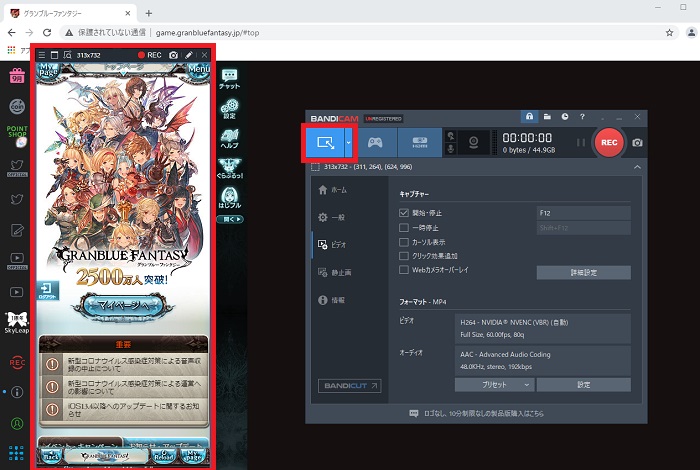This screenshot has height=470, width=700.
Task: Open SkyLeap icon in left sidebar
Action: click(17, 323)
